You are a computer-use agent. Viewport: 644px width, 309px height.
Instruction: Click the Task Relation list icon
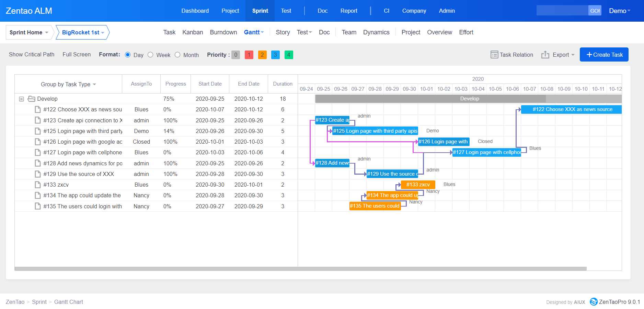pyautogui.click(x=494, y=55)
